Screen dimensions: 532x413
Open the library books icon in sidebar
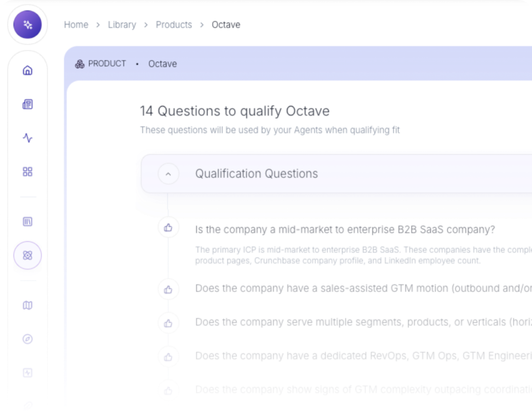point(28,222)
